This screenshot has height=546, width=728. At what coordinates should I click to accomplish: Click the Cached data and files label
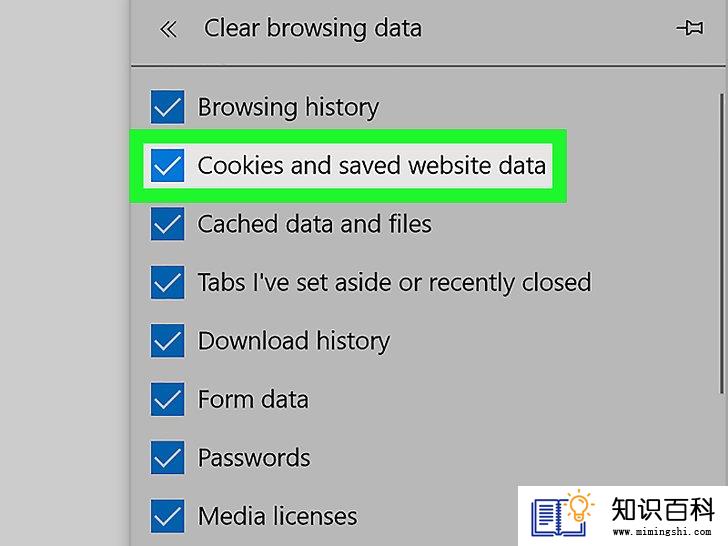tap(315, 224)
